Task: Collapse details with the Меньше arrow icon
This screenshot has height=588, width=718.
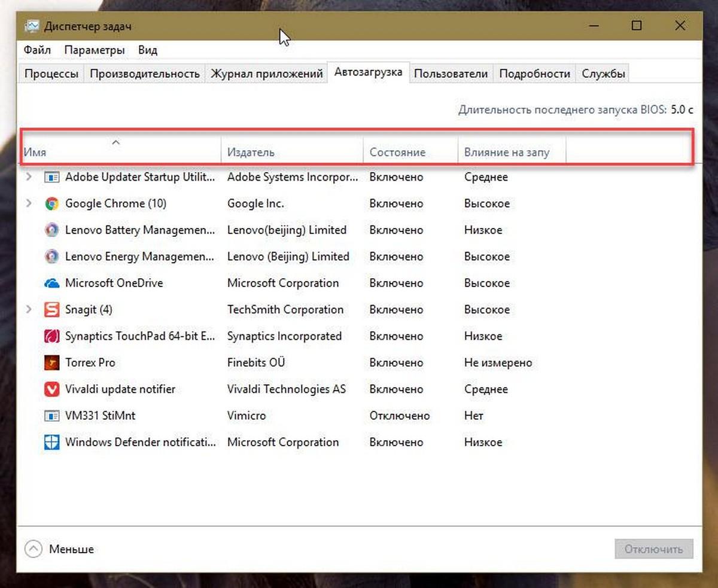Action: pyautogui.click(x=34, y=549)
